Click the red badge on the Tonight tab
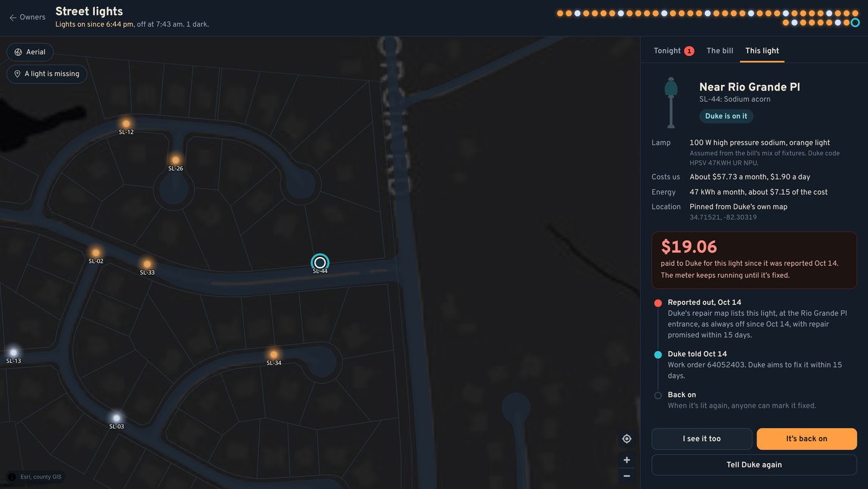This screenshot has height=489, width=868. (689, 51)
